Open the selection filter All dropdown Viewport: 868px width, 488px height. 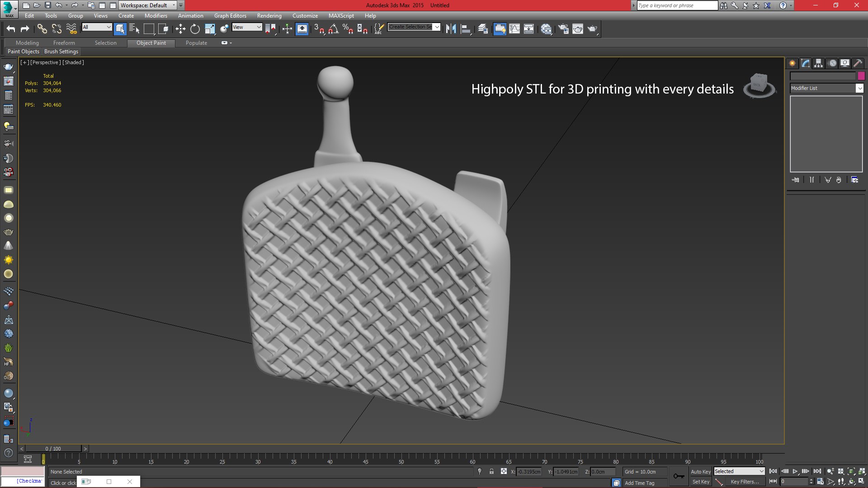(x=97, y=27)
